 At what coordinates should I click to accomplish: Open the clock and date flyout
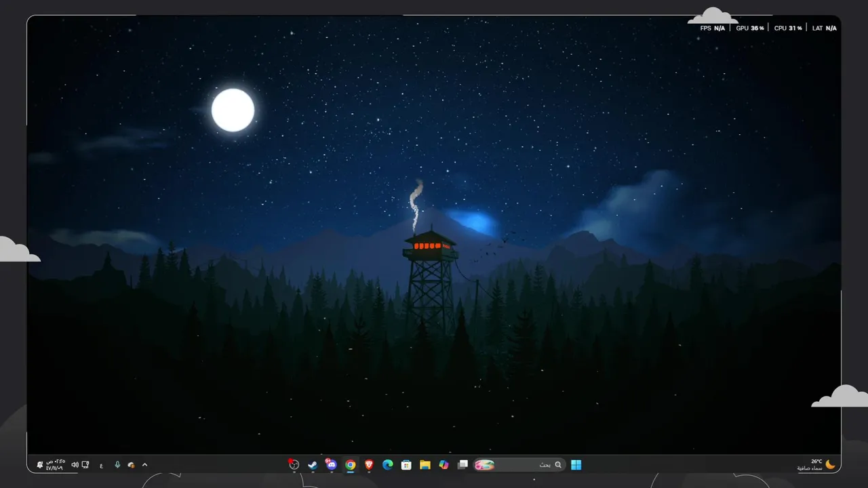point(55,465)
